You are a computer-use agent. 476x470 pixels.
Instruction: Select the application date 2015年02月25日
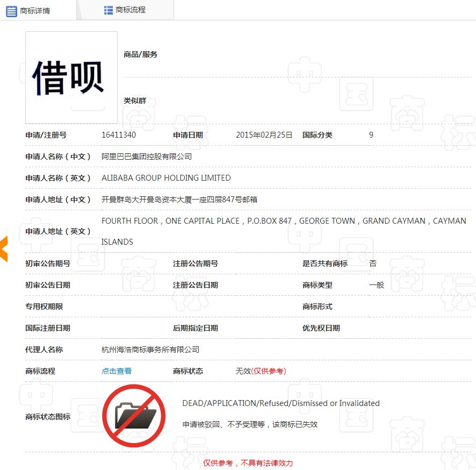coord(264,135)
